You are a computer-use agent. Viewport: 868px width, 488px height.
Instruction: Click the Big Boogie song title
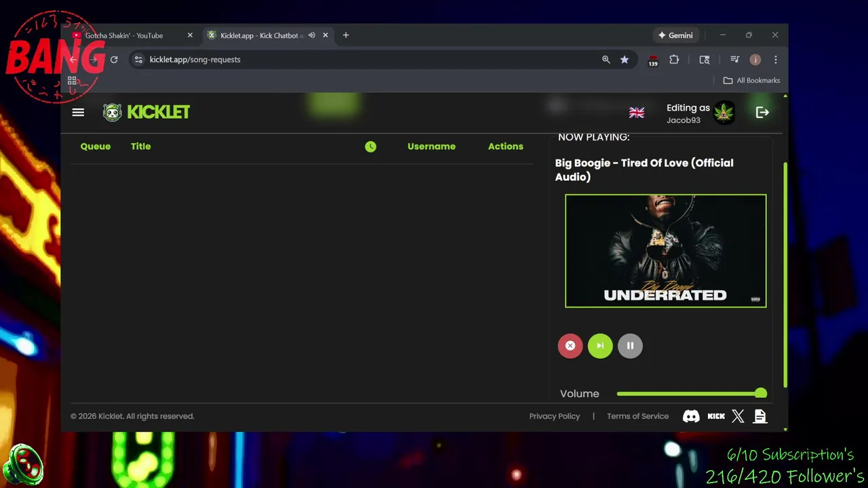(644, 169)
